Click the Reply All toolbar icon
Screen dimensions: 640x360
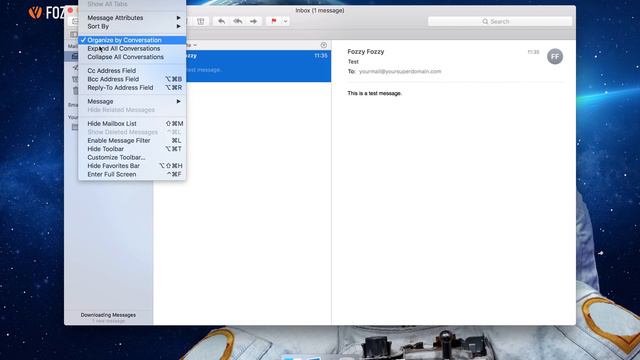click(x=238, y=21)
